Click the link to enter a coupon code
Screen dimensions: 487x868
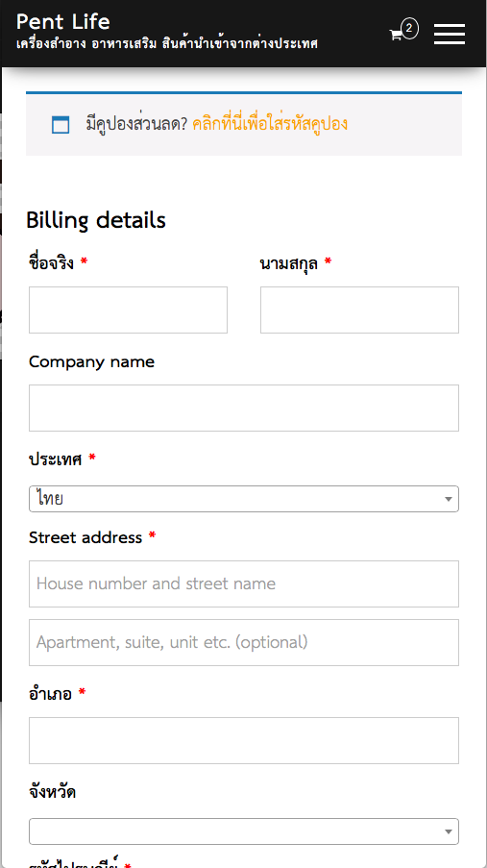tap(270, 123)
